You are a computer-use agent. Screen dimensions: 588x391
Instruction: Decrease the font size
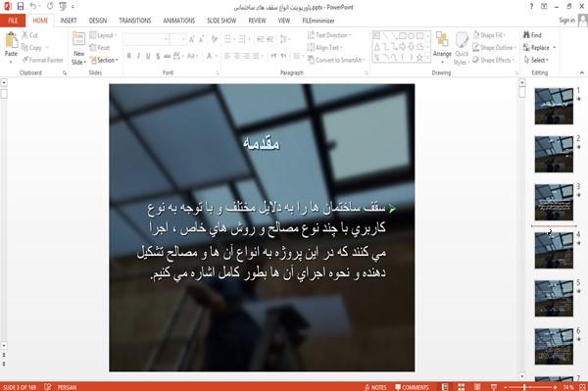[x=201, y=39]
